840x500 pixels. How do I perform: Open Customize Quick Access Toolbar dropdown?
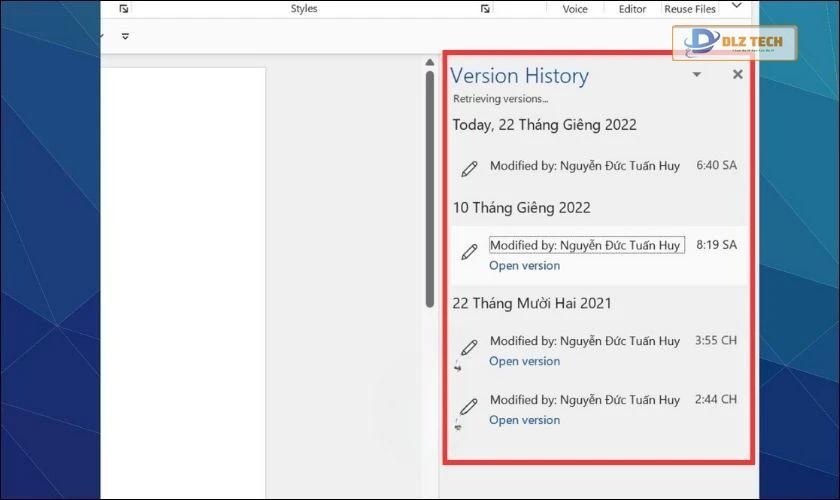click(125, 36)
